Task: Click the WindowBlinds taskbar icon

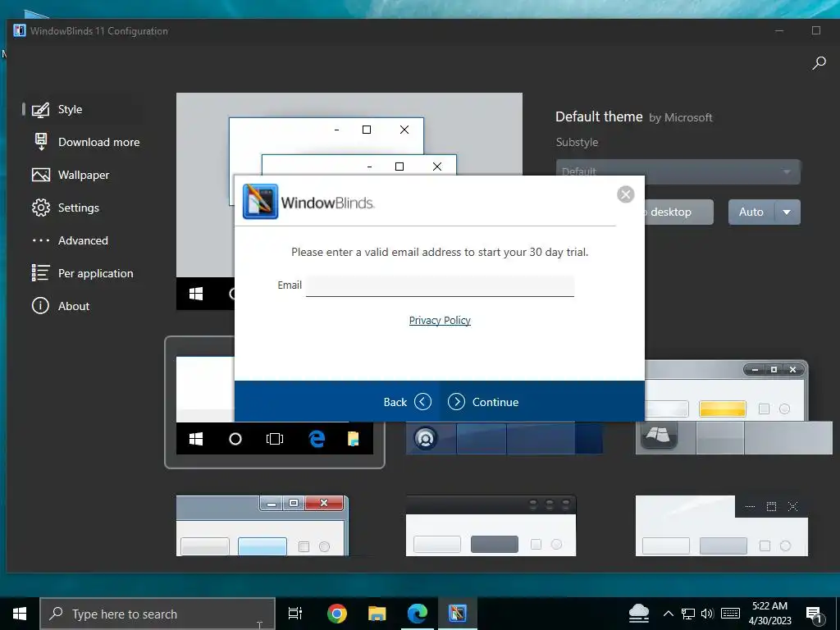Action: coord(458,614)
